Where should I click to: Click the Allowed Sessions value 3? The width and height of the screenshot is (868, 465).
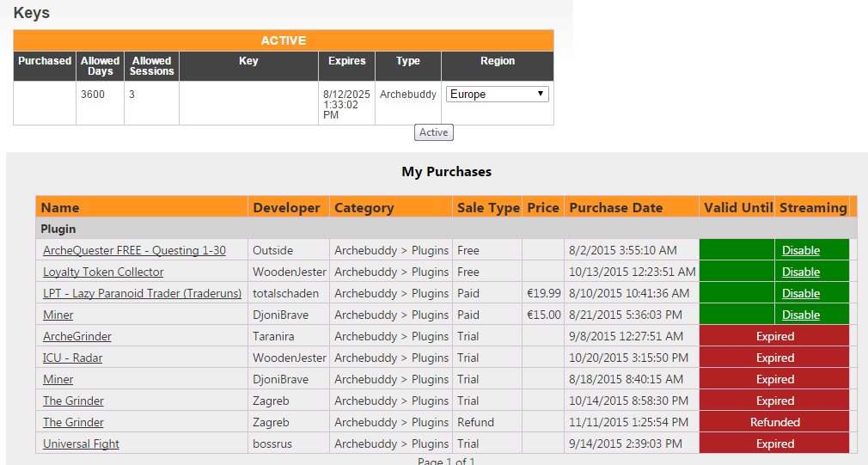click(x=131, y=94)
